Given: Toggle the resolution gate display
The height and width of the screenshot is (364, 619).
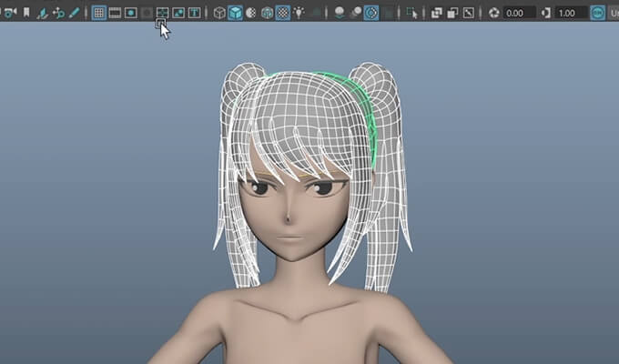Looking at the screenshot, I should [130, 13].
